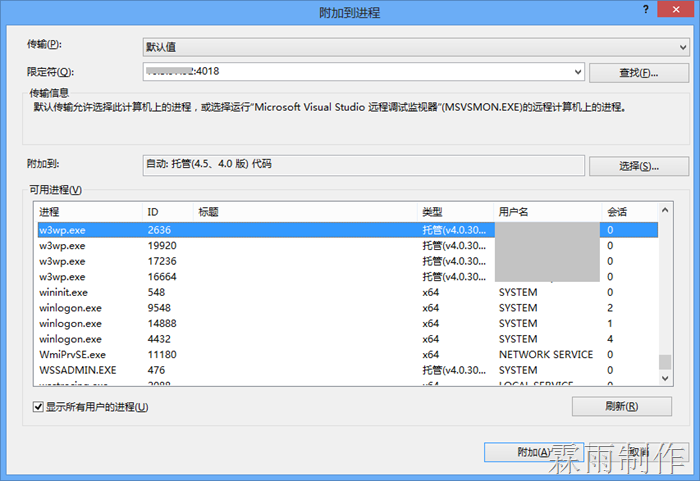
Task: Click the help question mark button
Action: tap(646, 9)
